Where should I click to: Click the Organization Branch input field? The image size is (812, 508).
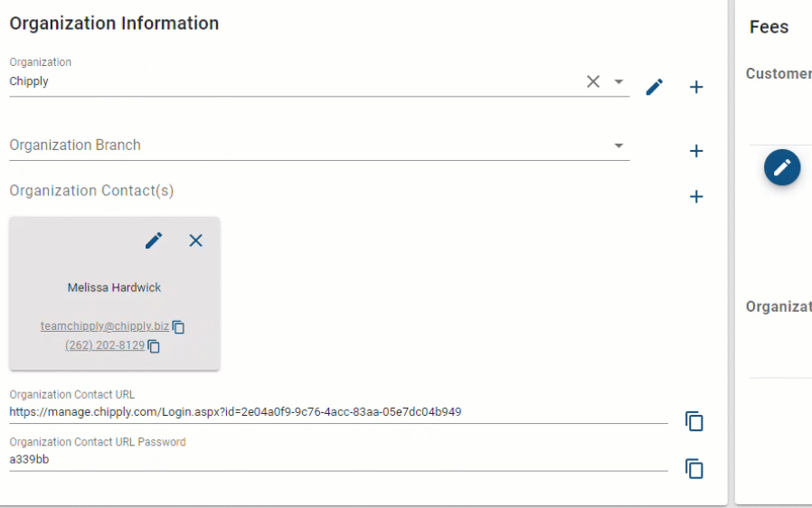[x=319, y=146]
